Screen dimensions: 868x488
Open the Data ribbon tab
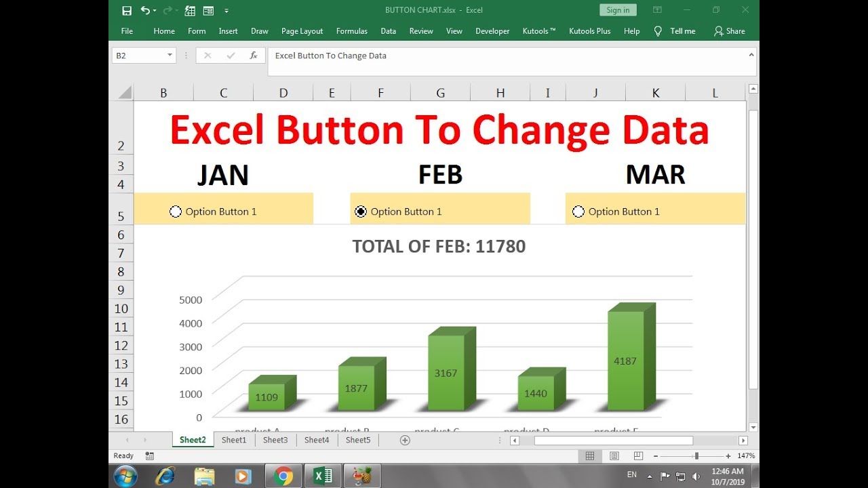coord(389,31)
